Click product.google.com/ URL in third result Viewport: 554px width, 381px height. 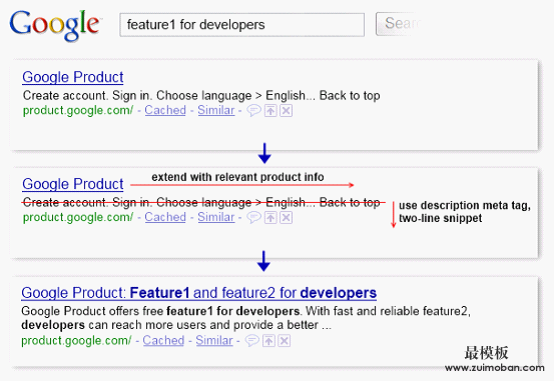pos(76,340)
